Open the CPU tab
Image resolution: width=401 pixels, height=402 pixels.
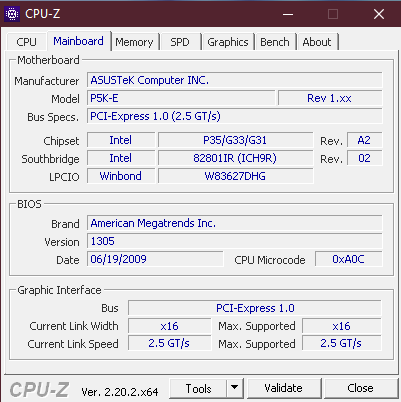26,42
